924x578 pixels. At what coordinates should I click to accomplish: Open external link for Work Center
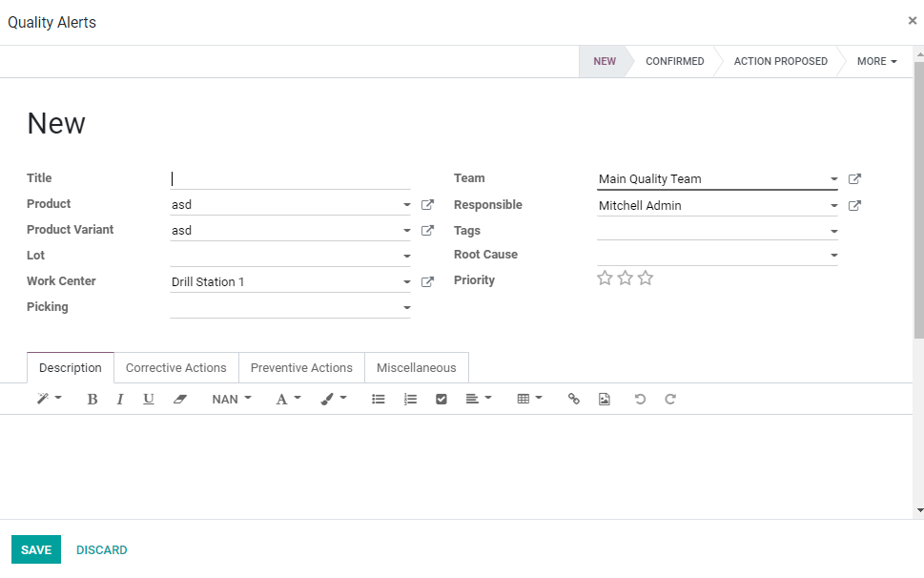click(x=428, y=281)
